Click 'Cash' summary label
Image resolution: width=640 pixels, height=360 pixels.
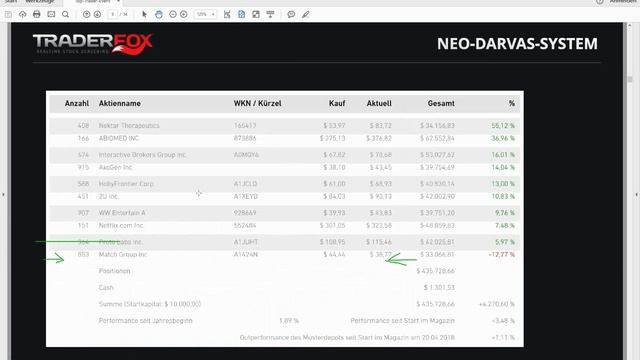(106, 288)
